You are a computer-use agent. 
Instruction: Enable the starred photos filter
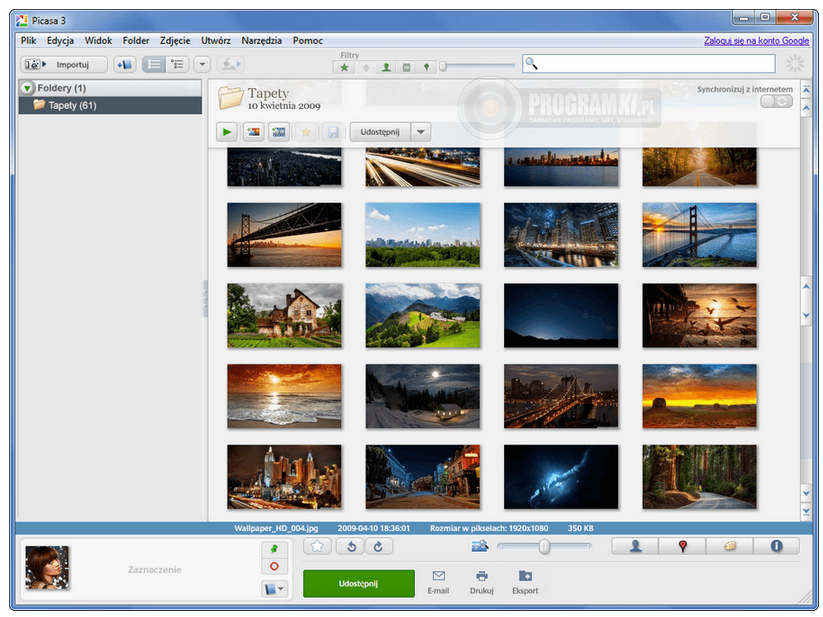(344, 67)
